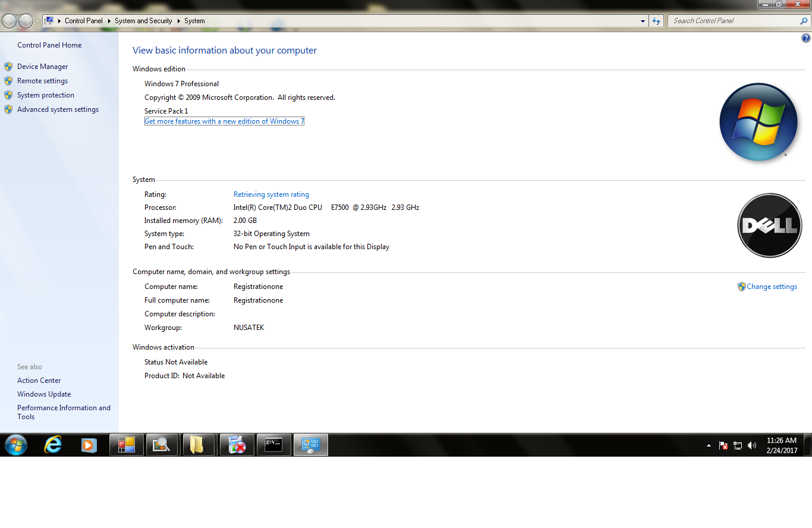Click the network connection tray icon
The image size is (812, 528).
click(738, 445)
